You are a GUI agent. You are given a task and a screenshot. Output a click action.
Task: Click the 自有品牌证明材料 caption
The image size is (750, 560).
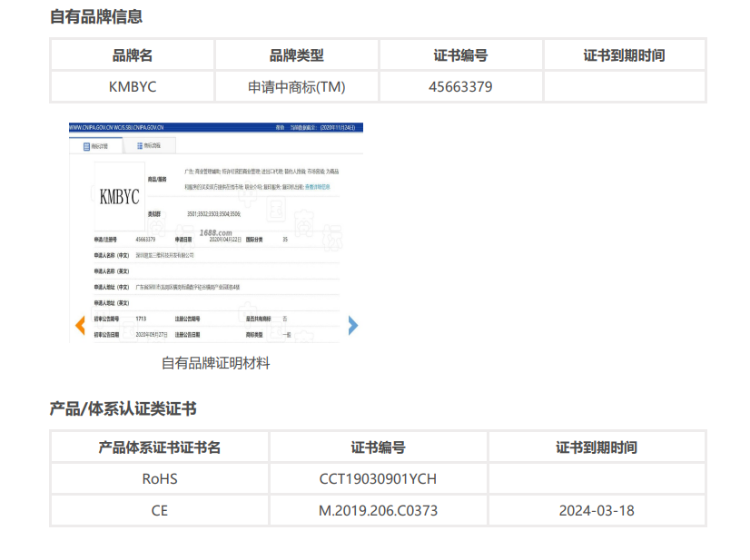216,363
